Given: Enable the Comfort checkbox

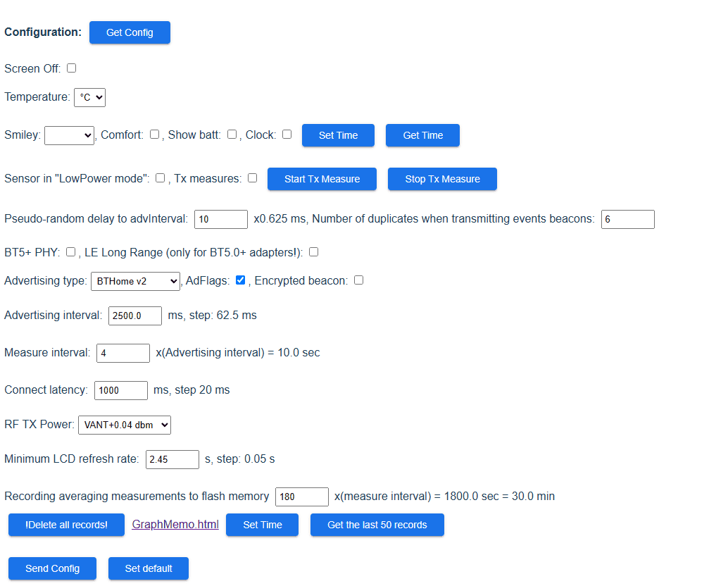Looking at the screenshot, I should 155,135.
